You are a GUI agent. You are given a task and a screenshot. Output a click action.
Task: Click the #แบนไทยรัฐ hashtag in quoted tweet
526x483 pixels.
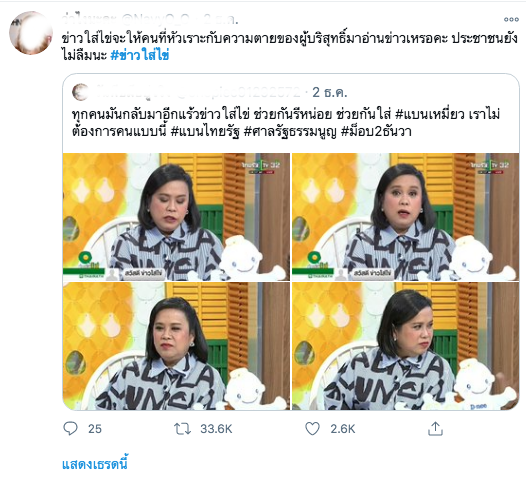pos(205,131)
